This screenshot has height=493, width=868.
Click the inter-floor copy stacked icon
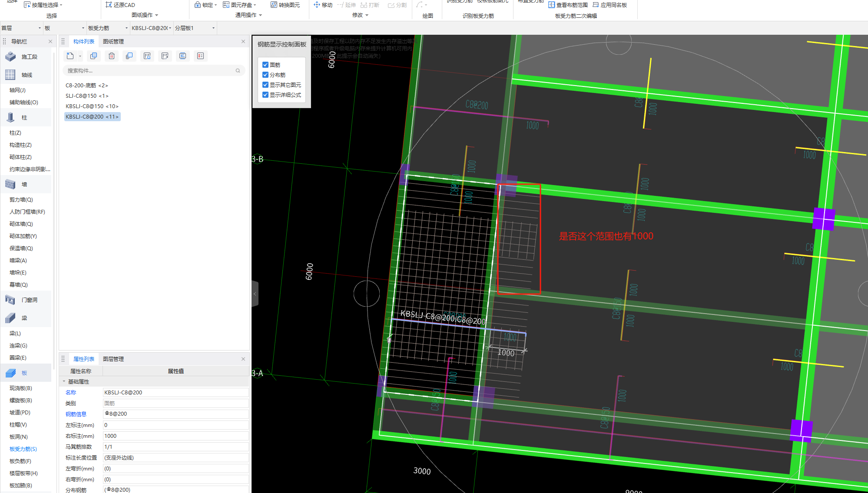tap(129, 56)
